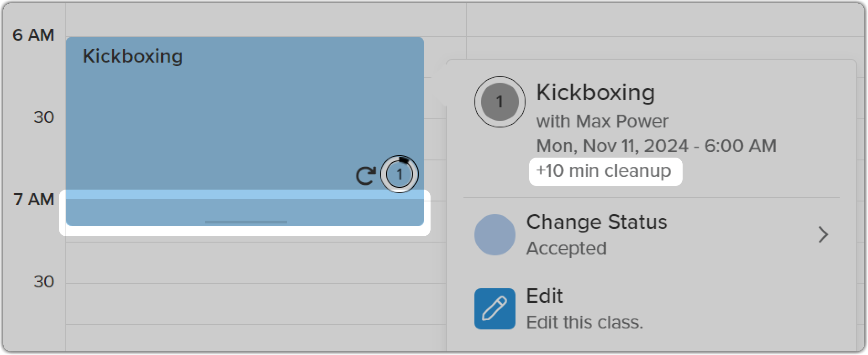Select the Kickboxing title on calendar block
Screen dimensions: 868x355
[x=132, y=56]
